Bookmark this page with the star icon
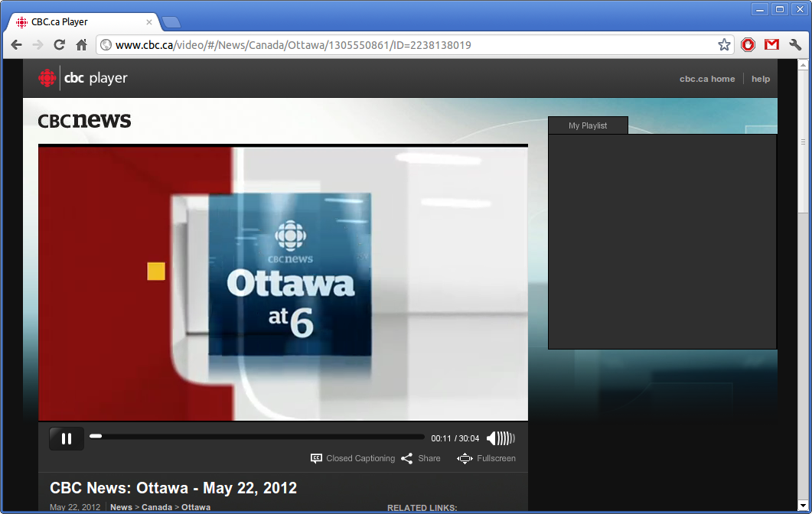812x514 pixels. tap(724, 45)
